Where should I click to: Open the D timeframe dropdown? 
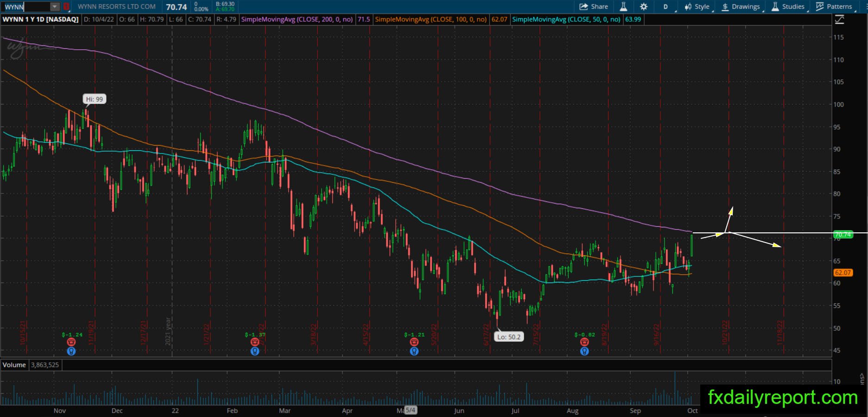pos(666,6)
